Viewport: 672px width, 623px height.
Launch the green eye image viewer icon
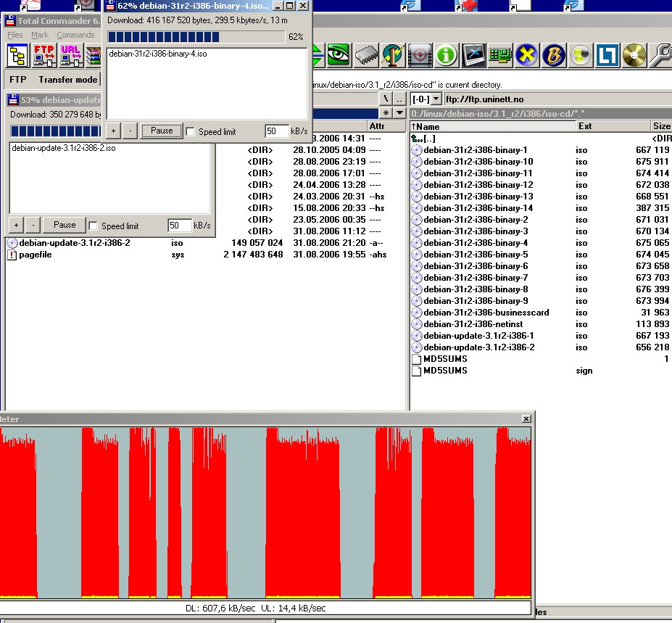point(339,55)
